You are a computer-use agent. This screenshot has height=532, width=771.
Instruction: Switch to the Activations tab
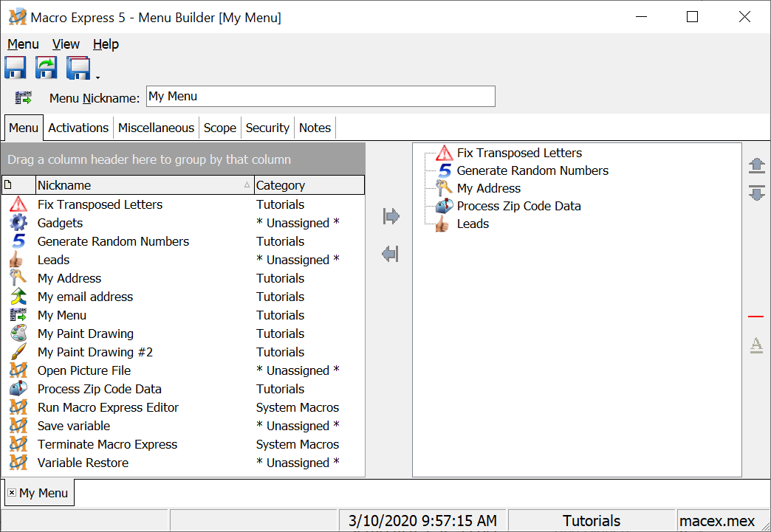[78, 128]
